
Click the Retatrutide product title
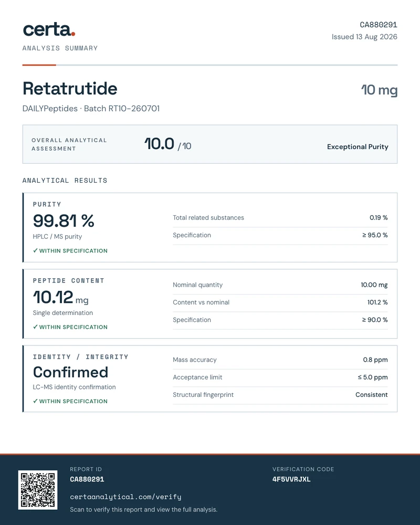[x=70, y=89]
